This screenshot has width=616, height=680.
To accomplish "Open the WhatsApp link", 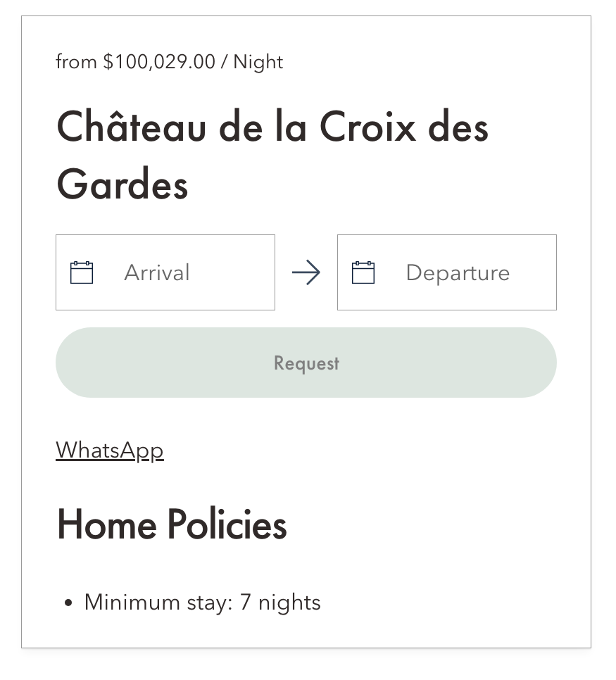I will tap(110, 450).
